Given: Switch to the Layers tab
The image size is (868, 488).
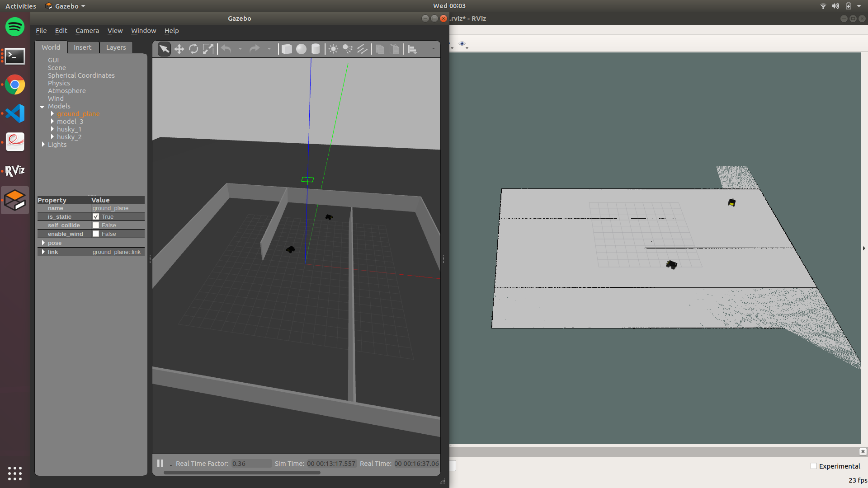Looking at the screenshot, I should [x=116, y=47].
